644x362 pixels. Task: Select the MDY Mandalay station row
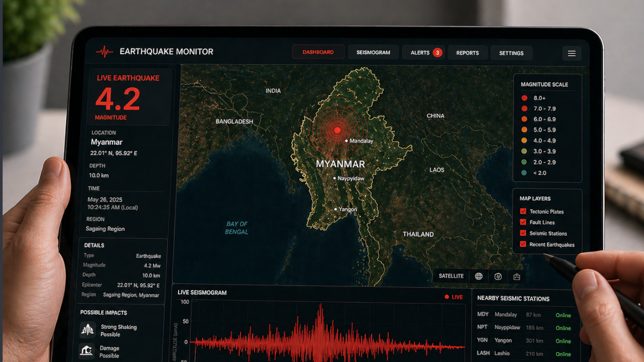[525, 315]
